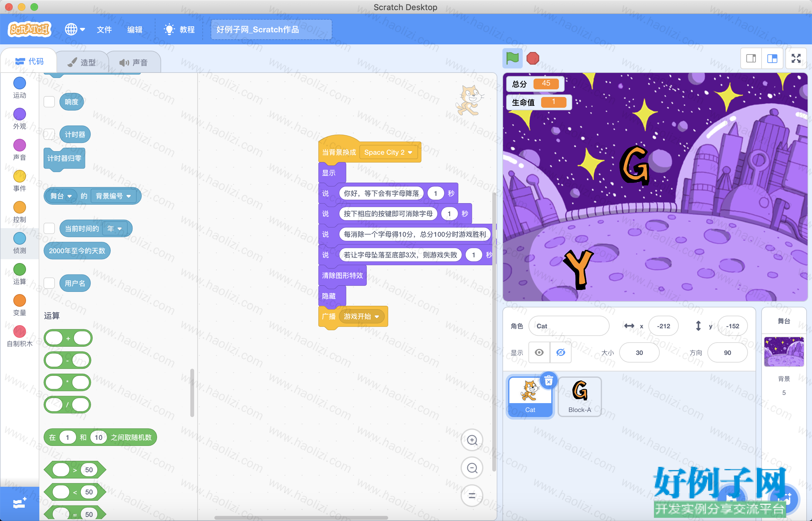Edit the sprite x position field
Screen dimensions: 812x521
pos(663,326)
